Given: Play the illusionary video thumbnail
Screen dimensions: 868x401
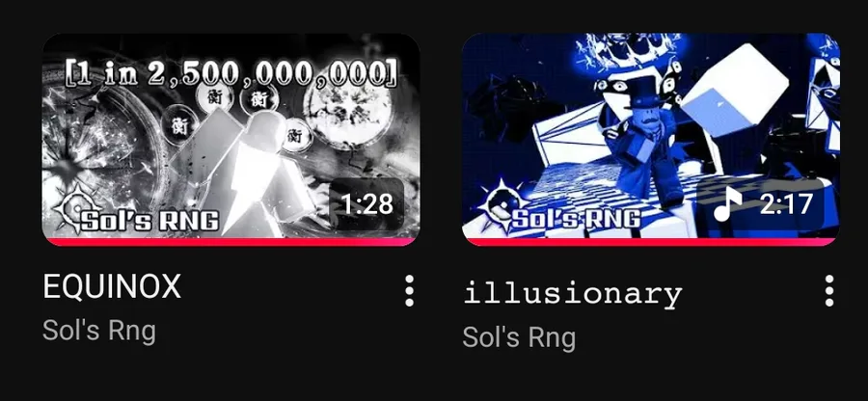Looking at the screenshot, I should tap(650, 139).
